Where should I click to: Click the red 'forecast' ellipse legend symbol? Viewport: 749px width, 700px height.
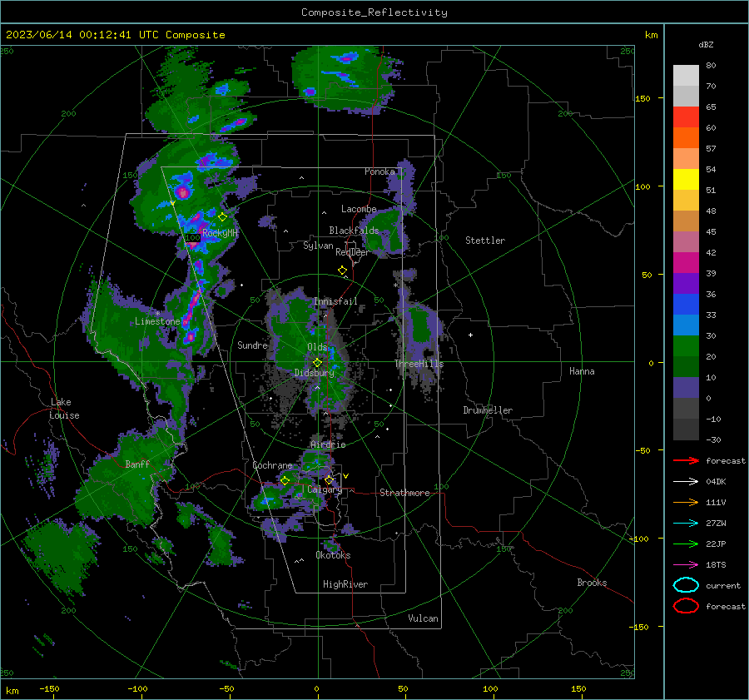[686, 606]
